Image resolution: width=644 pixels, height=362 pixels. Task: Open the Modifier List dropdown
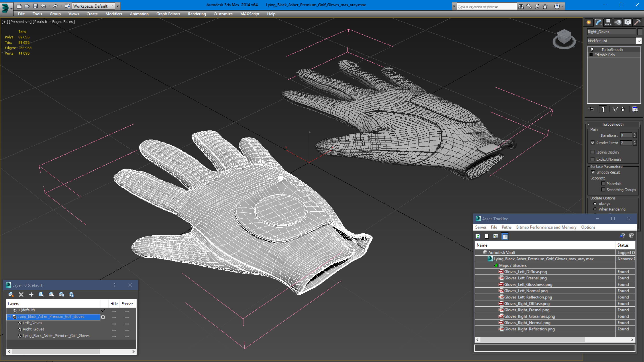coord(639,41)
